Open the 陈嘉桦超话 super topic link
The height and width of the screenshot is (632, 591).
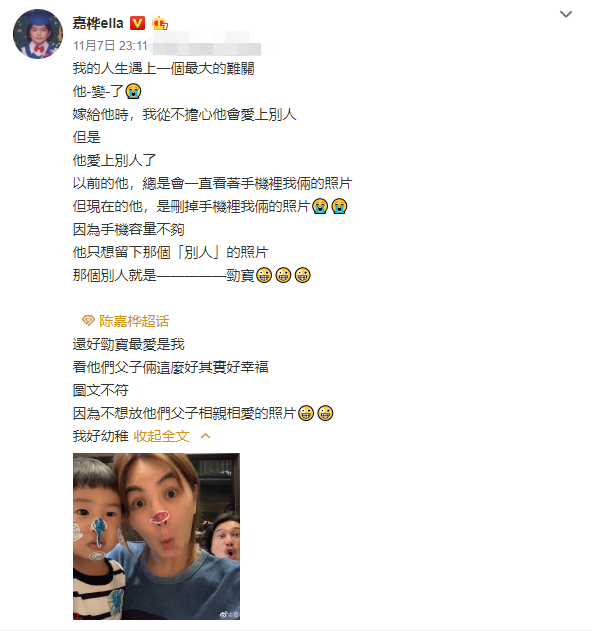point(134,321)
